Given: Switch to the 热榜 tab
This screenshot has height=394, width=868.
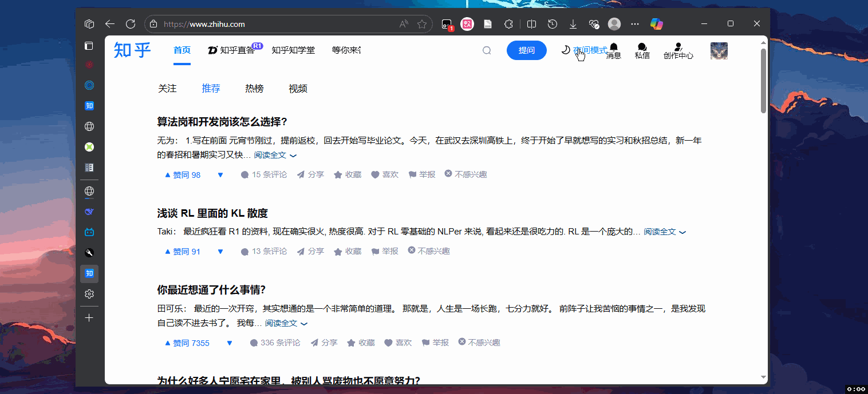Looking at the screenshot, I should [x=254, y=89].
